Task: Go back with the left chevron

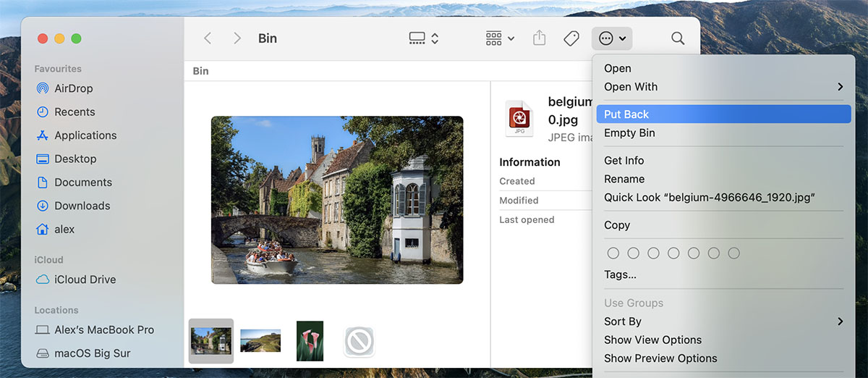Action: point(208,38)
